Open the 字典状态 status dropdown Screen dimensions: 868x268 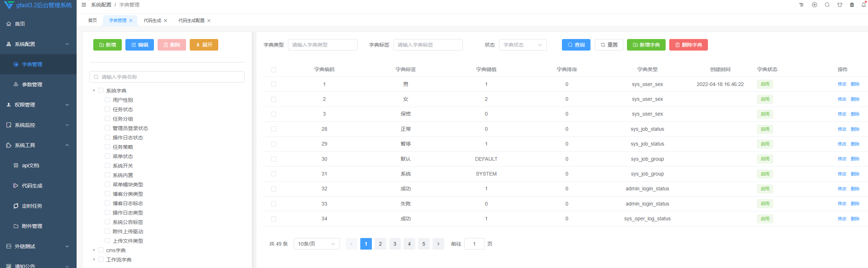coord(523,45)
